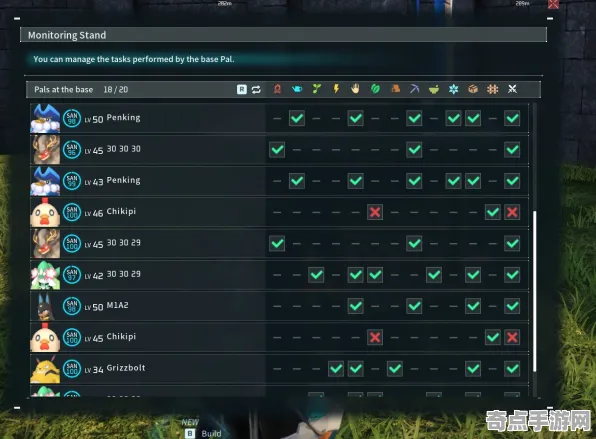Select the Generating Electricity lightning icon
This screenshot has width=596, height=439.
336,89
